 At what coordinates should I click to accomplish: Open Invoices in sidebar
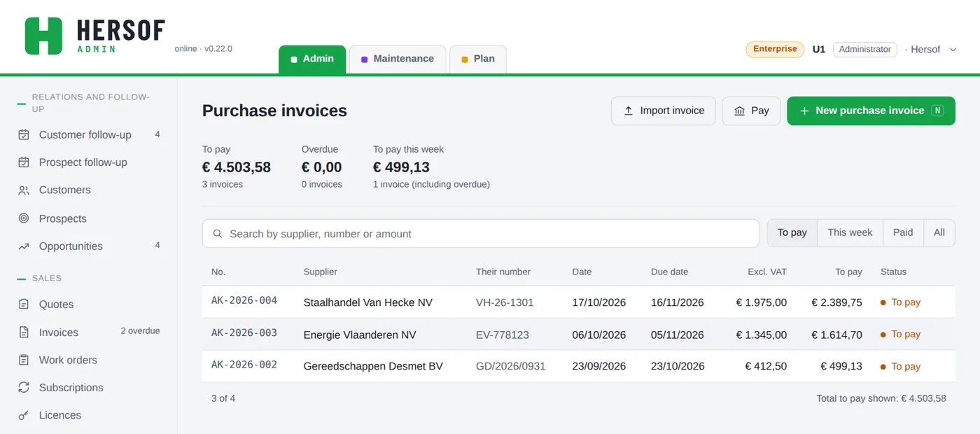click(x=89, y=332)
